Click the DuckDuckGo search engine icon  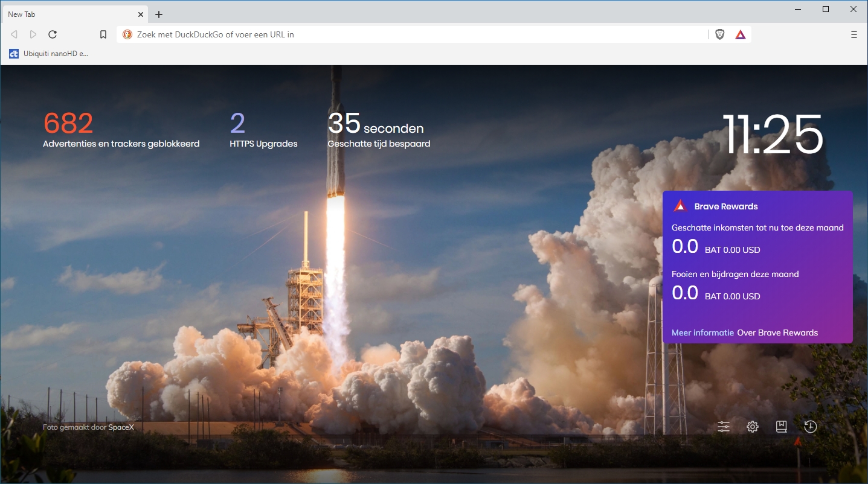127,34
